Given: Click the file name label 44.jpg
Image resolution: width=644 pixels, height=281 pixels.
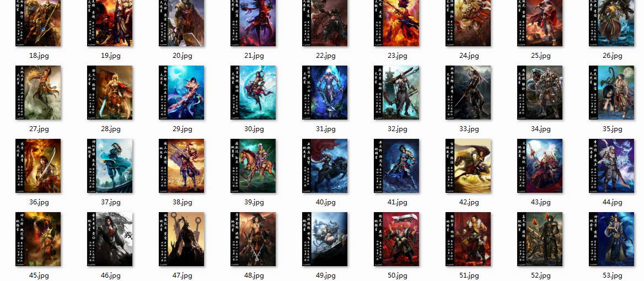Looking at the screenshot, I should tap(613, 202).
